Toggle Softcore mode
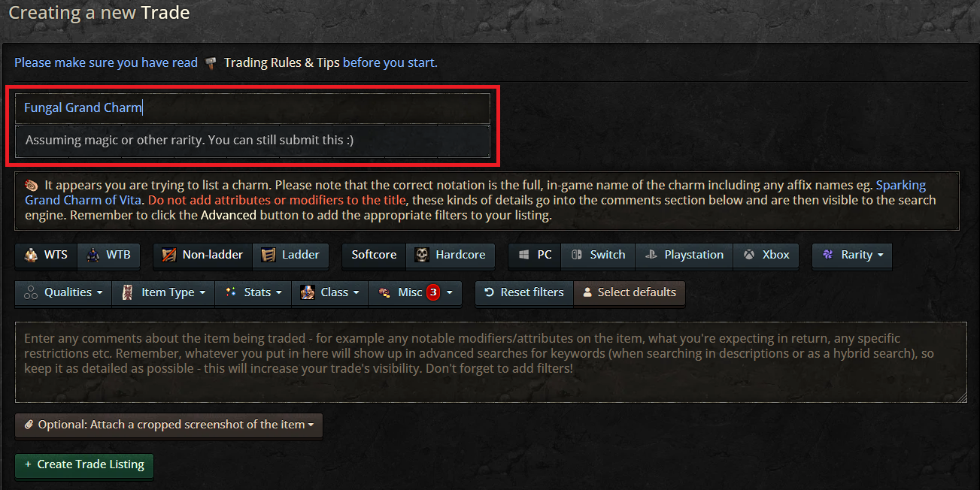The image size is (980, 490). click(x=374, y=255)
